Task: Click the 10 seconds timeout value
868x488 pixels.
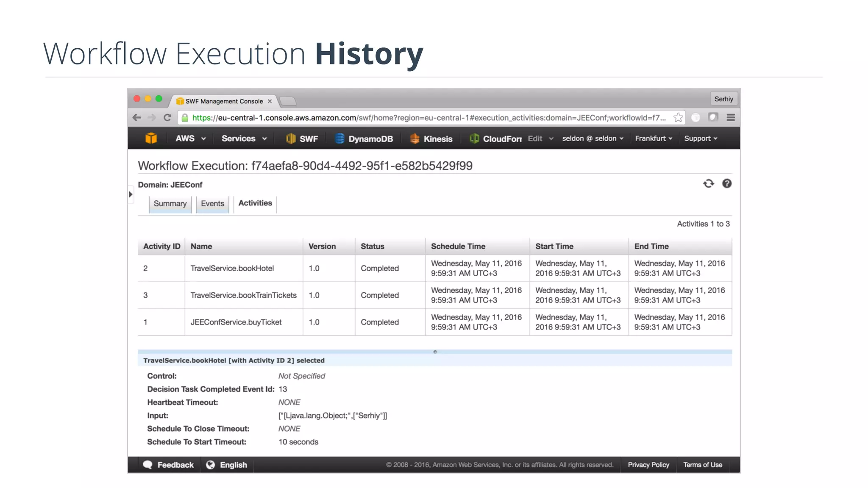Action: tap(298, 442)
